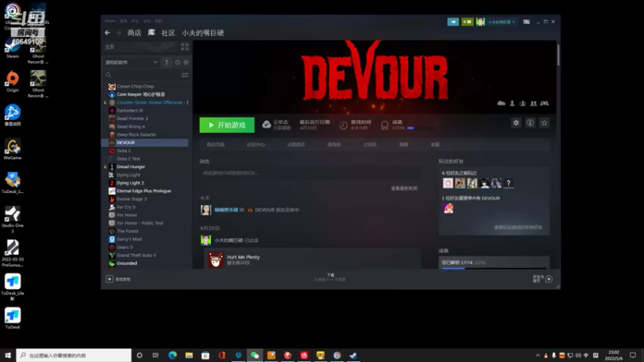Open the Steam menu in title bar
Screen dimensions: 644x362
(109, 21)
